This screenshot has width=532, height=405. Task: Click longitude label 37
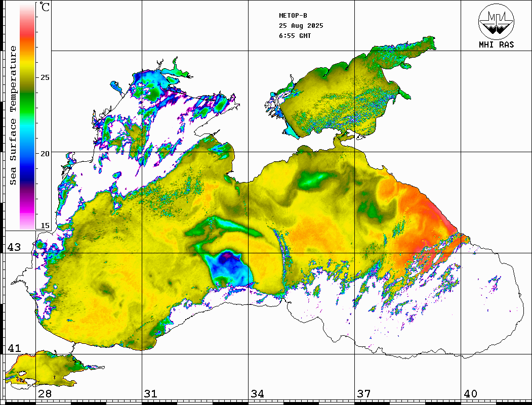tap(363, 393)
